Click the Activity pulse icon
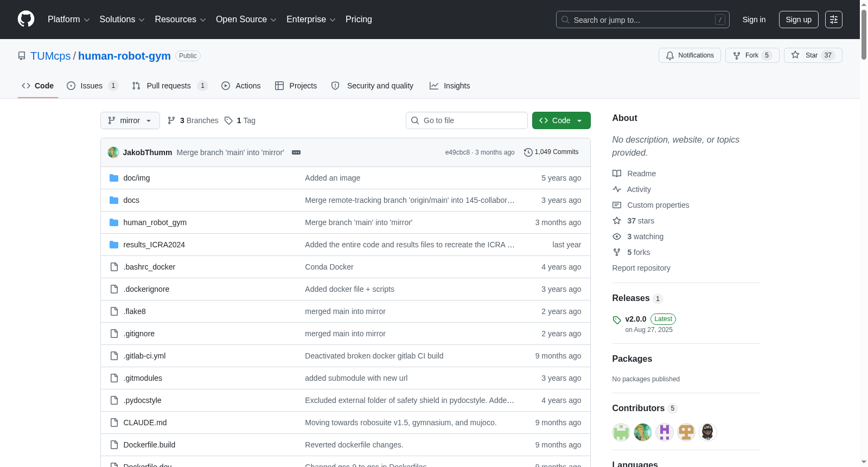Image resolution: width=868 pixels, height=467 pixels. [x=617, y=189]
